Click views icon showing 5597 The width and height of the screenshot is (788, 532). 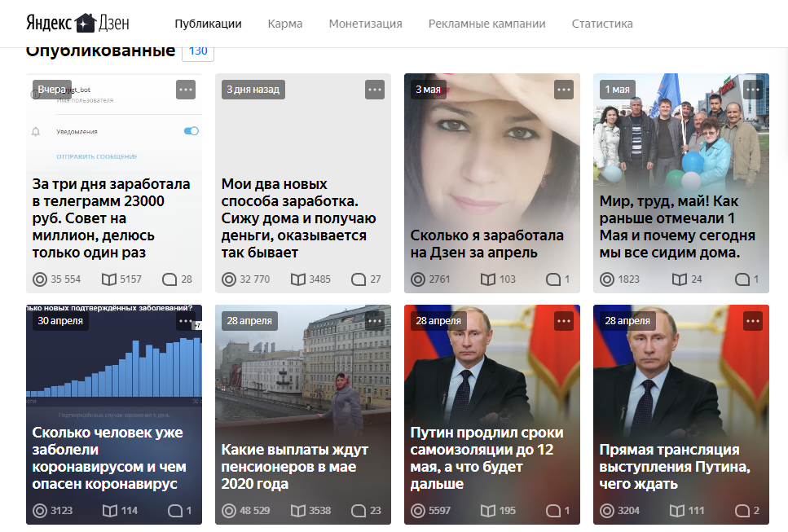(417, 511)
